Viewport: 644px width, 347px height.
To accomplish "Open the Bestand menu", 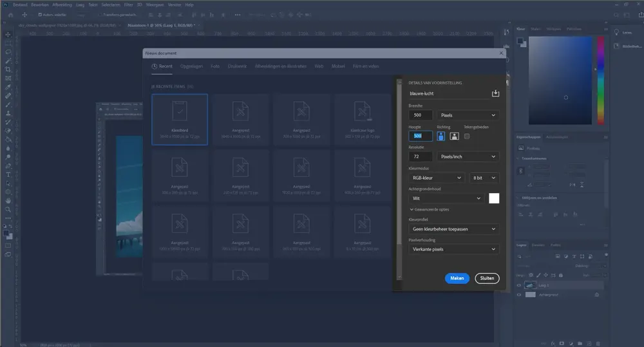I will click(20, 5).
